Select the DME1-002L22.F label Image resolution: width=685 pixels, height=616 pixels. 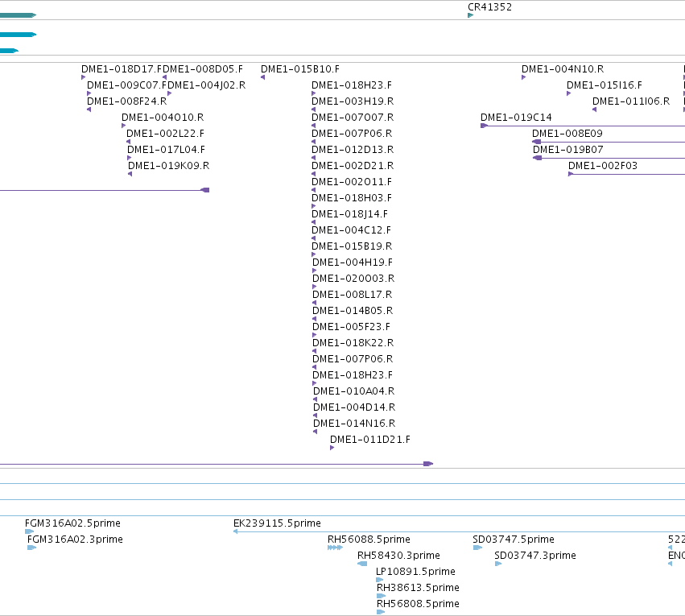pos(165,134)
